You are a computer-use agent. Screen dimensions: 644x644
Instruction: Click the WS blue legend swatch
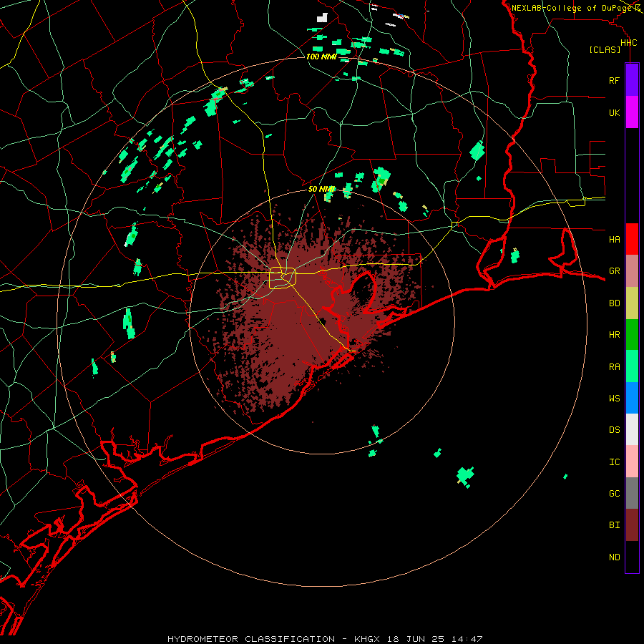(632, 398)
